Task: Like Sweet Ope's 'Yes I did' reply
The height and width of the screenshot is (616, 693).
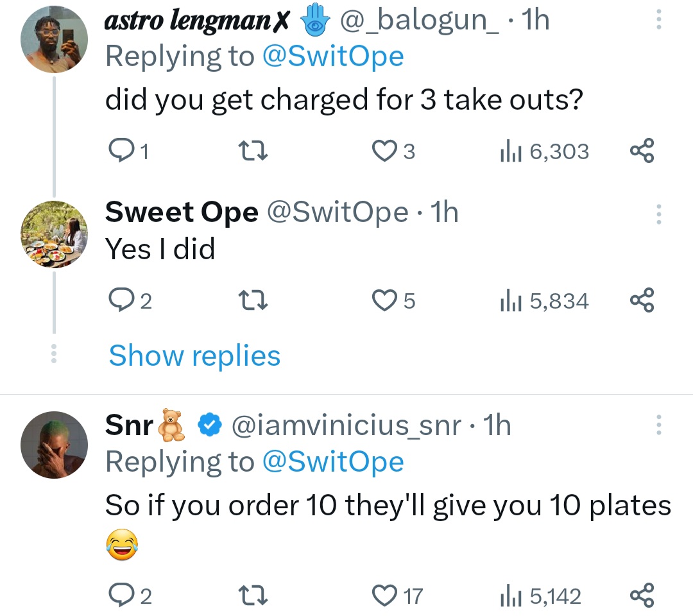Action: [x=385, y=300]
